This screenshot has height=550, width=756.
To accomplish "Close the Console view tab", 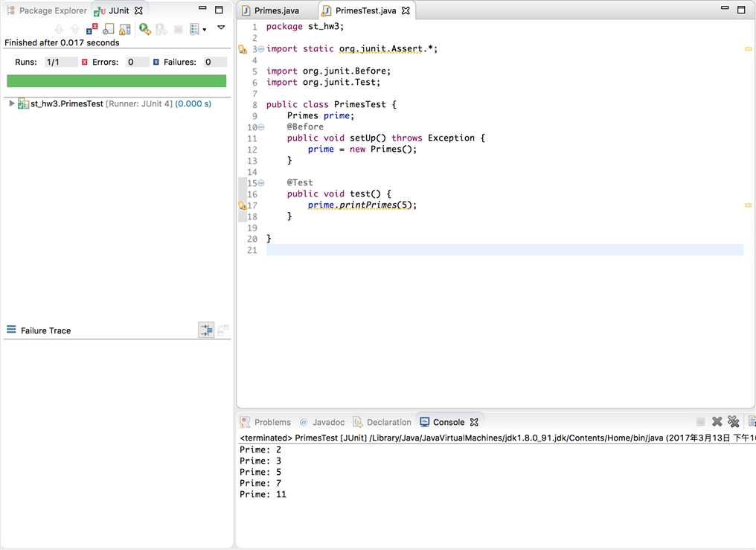I will click(x=475, y=422).
